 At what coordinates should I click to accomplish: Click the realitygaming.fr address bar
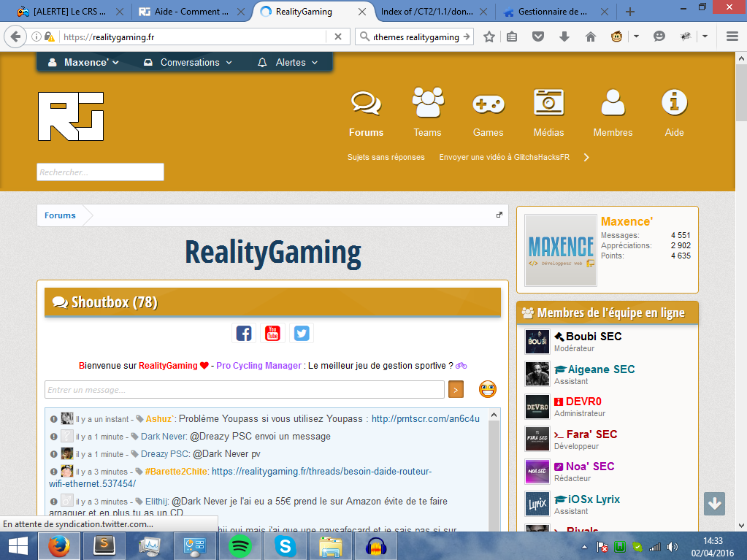(x=193, y=37)
